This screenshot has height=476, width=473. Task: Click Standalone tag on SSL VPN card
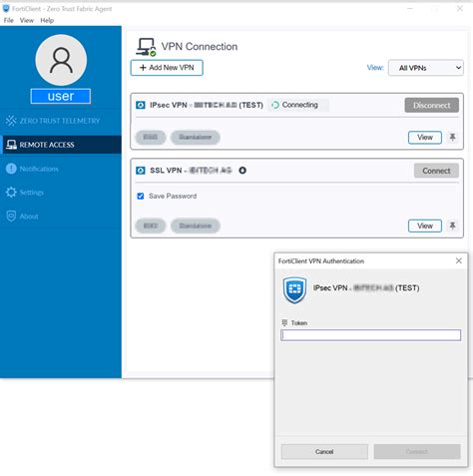click(196, 226)
